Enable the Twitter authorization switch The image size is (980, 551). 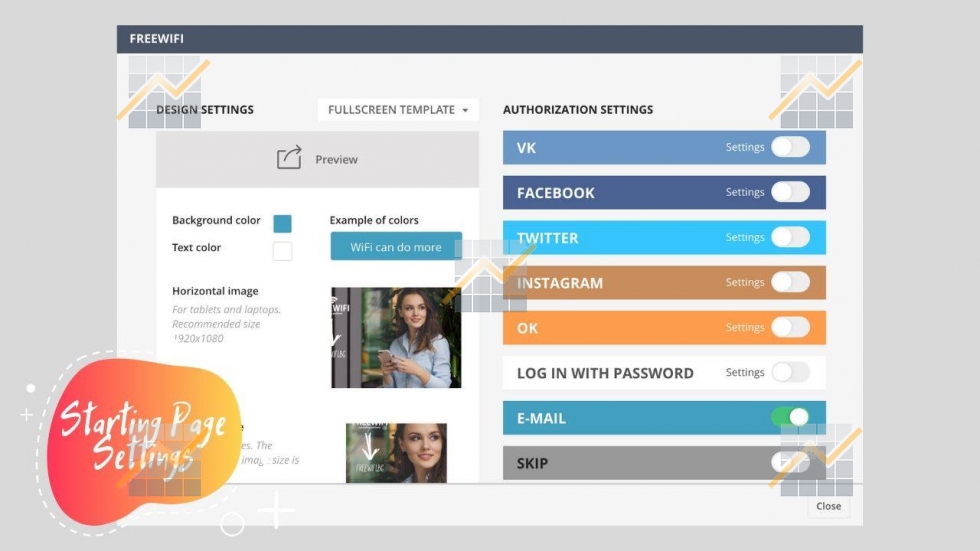[790, 237]
